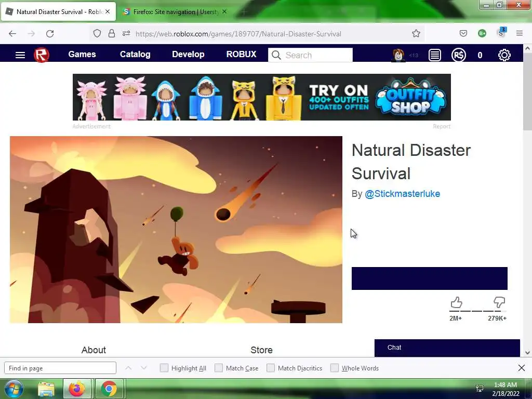The width and height of the screenshot is (532, 399).
Task: Go back with the browser back arrow
Action: (x=12, y=34)
